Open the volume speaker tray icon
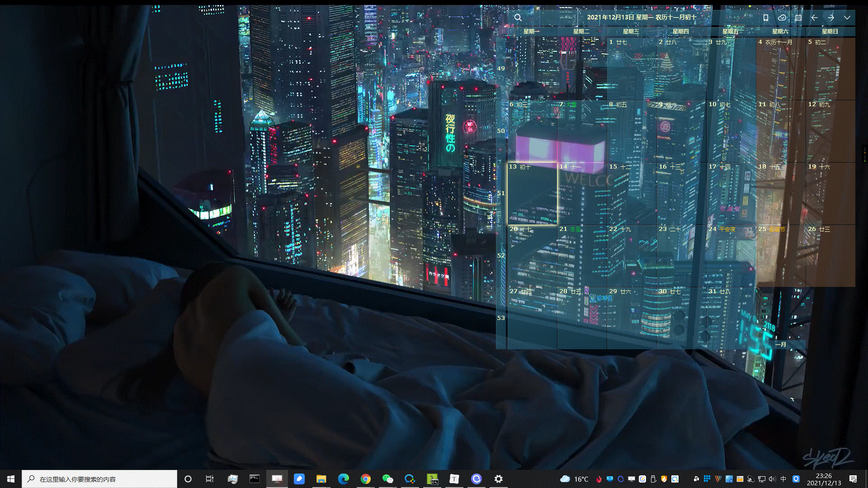This screenshot has height=488, width=868. (772, 479)
